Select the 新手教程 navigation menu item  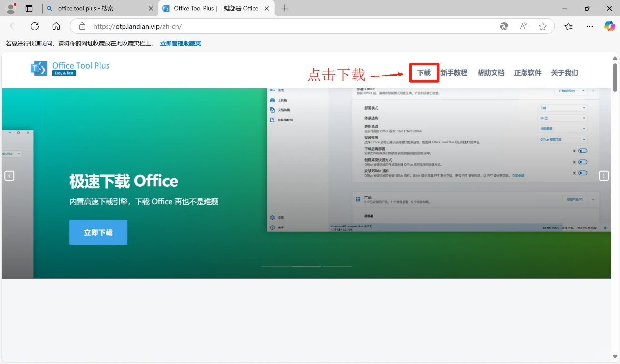[454, 73]
